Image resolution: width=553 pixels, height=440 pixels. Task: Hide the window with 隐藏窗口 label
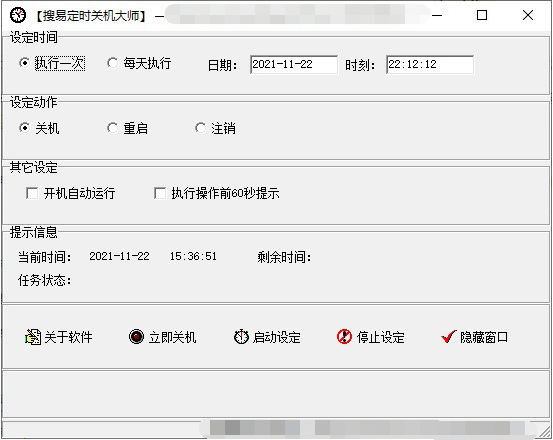(484, 337)
